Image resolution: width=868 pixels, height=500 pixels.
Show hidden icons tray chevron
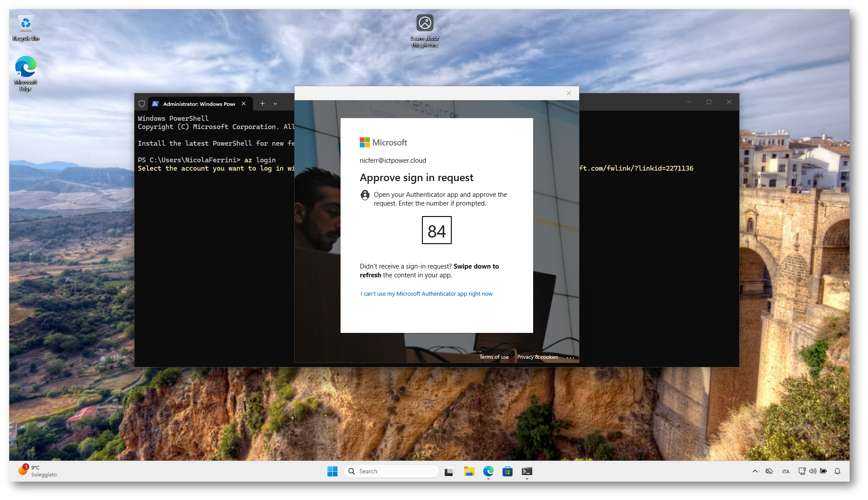click(755, 471)
